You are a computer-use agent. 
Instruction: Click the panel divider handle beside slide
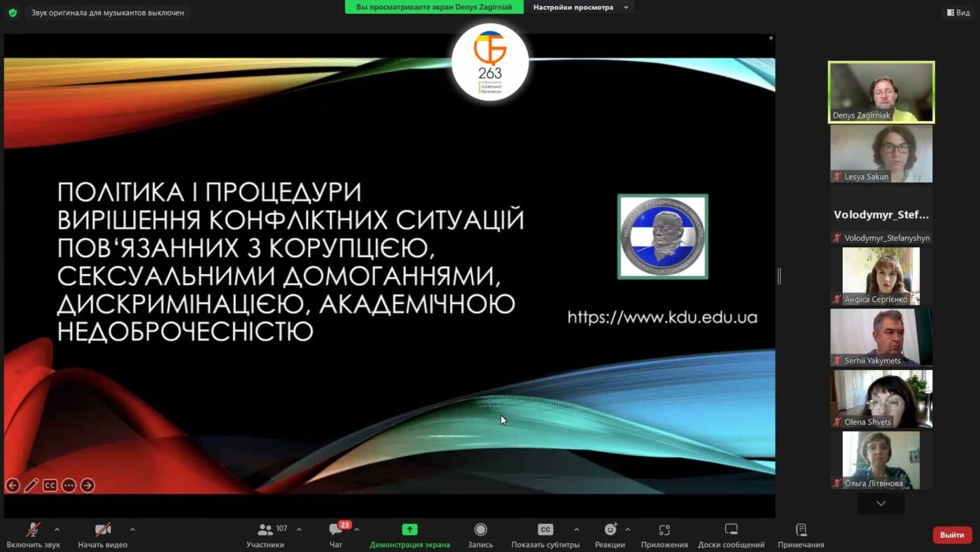point(779,276)
